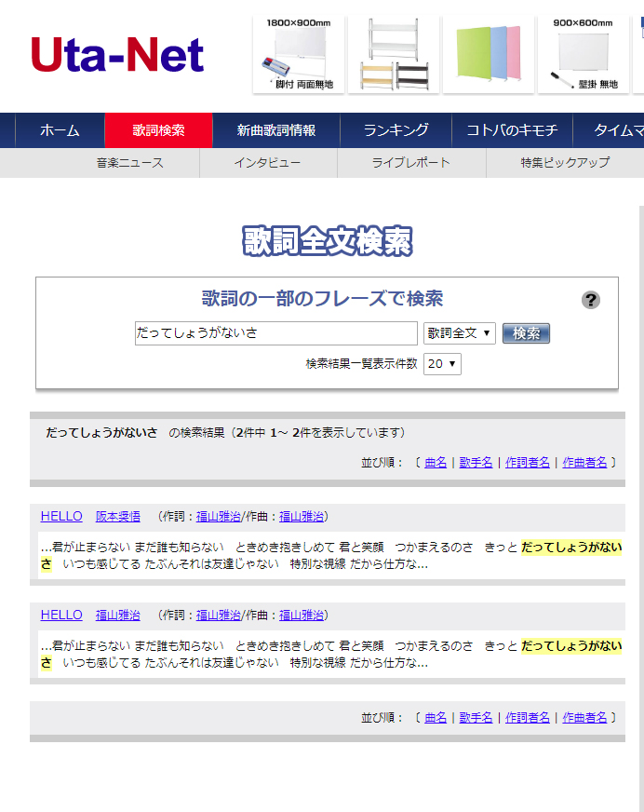The height and width of the screenshot is (812, 644).
Task: Click the lyrics phrase search input field
Action: (275, 333)
